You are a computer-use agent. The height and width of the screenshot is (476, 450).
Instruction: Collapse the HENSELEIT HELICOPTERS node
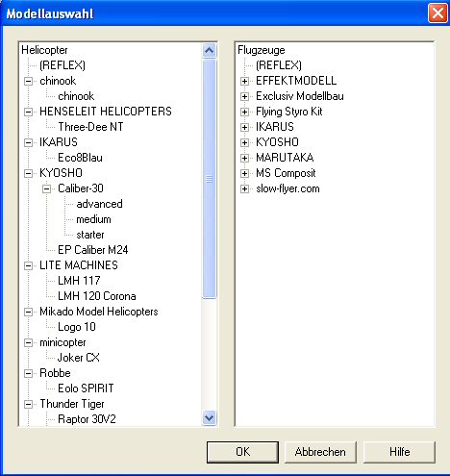[x=29, y=112]
